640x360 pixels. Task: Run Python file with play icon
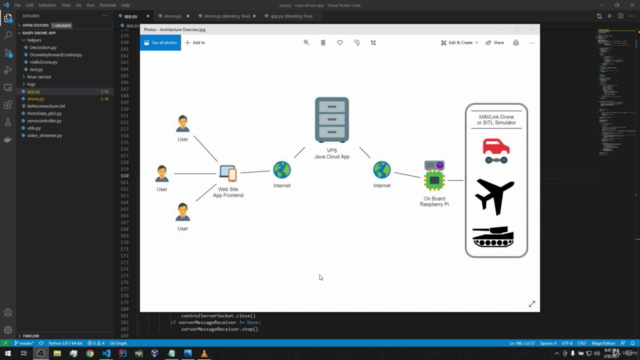pos(610,16)
